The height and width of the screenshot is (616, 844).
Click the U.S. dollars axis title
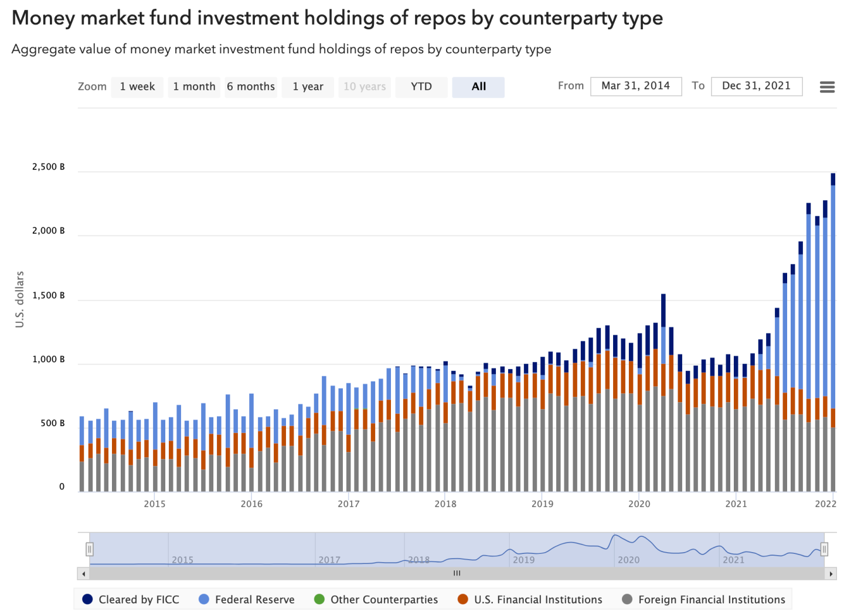click(x=20, y=300)
